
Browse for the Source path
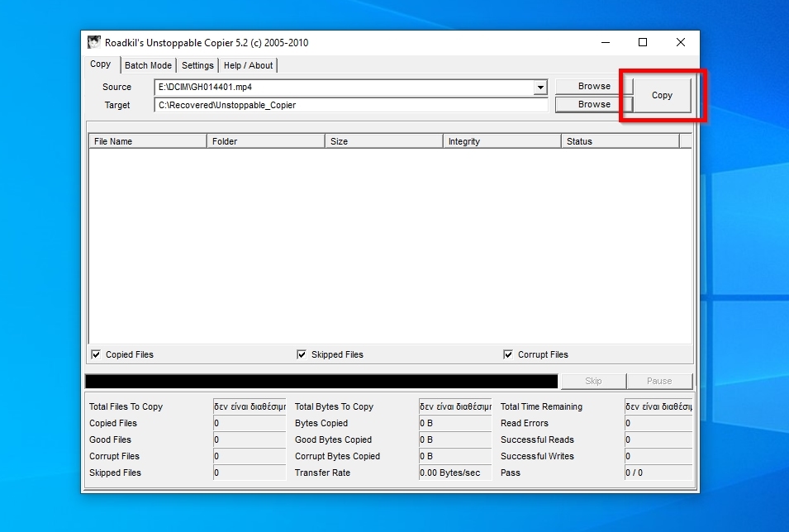(x=594, y=86)
